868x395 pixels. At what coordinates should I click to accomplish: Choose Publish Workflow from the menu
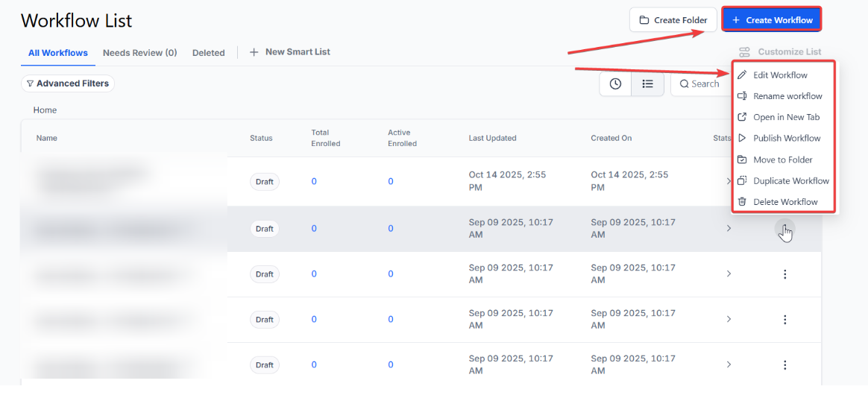[786, 138]
